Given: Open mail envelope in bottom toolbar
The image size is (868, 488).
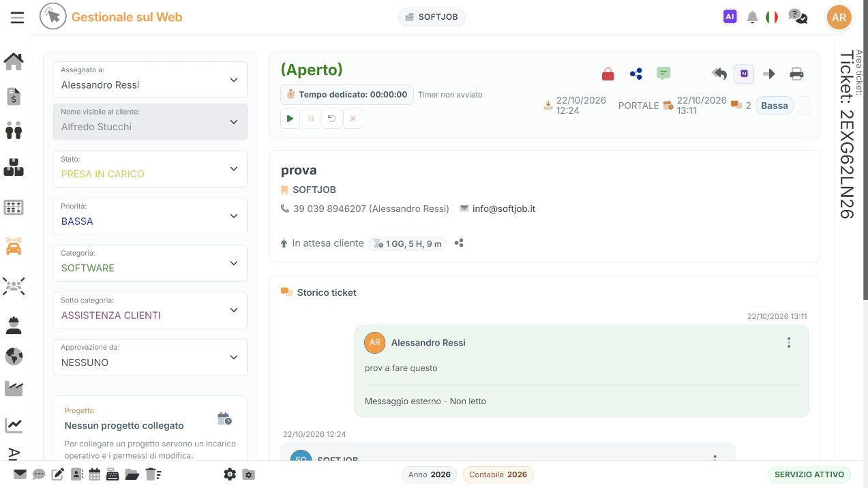Looking at the screenshot, I should [20, 474].
